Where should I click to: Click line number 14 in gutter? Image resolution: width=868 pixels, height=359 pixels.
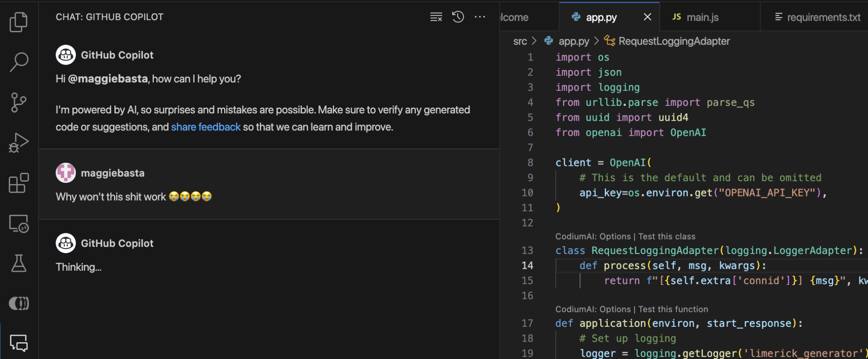(x=527, y=265)
